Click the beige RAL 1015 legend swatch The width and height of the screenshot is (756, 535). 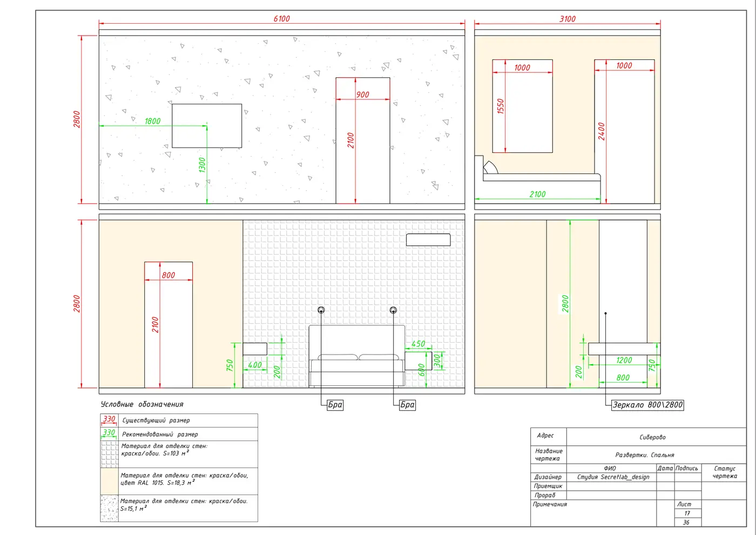point(110,481)
